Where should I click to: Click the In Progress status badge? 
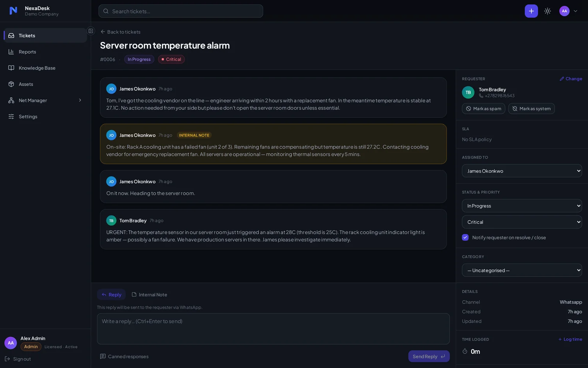[139, 59]
